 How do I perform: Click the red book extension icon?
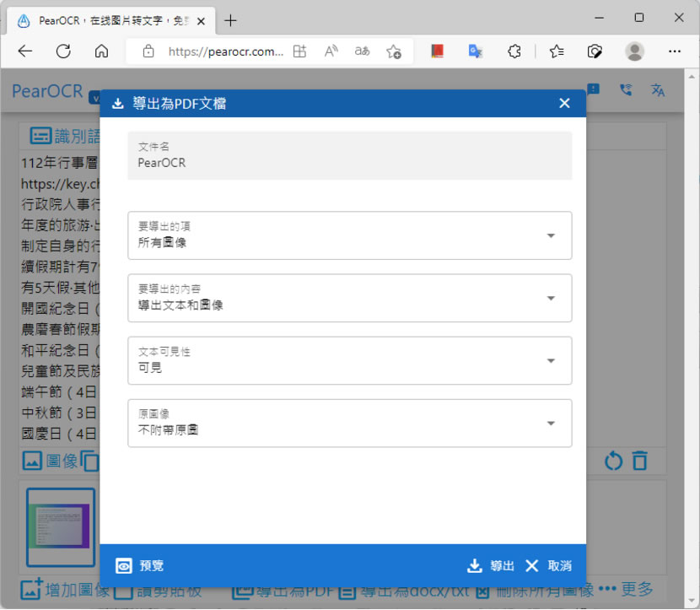tap(437, 51)
